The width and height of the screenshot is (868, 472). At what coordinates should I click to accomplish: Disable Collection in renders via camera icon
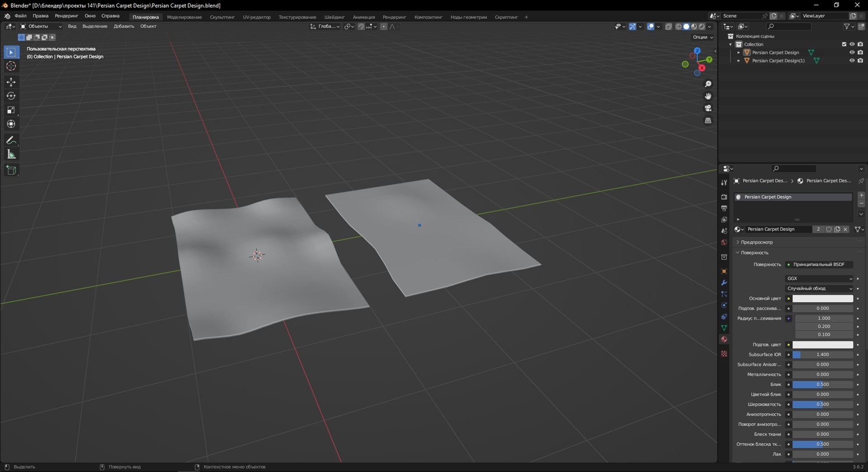[860, 44]
